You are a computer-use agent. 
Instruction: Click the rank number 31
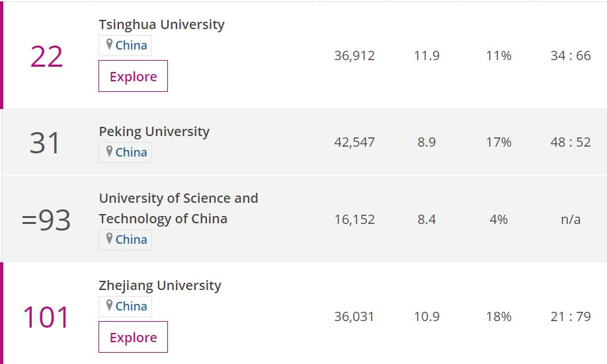pyautogui.click(x=45, y=143)
